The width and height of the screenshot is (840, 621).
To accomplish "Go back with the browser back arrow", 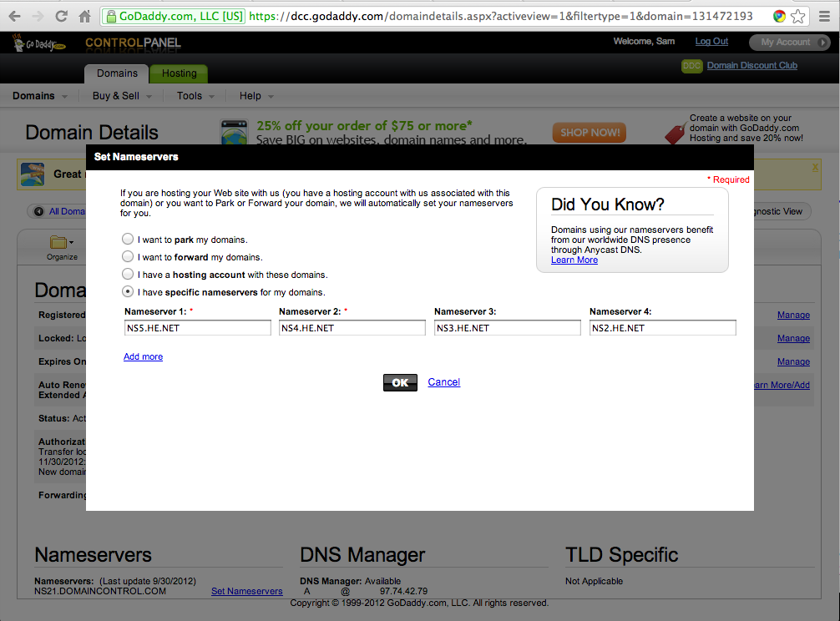I will [14, 16].
